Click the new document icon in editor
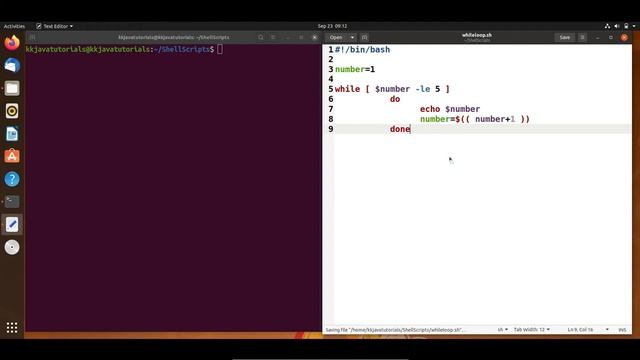 (364, 38)
